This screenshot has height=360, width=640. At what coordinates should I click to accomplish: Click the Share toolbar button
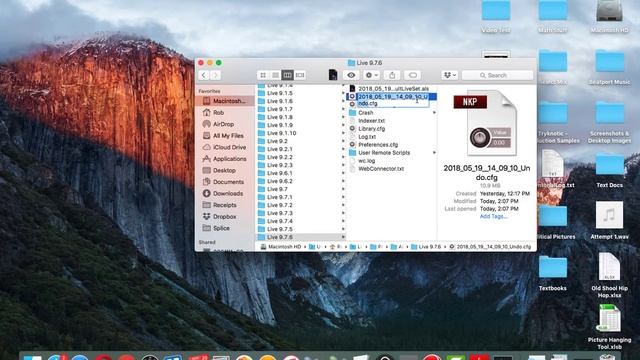click(392, 75)
